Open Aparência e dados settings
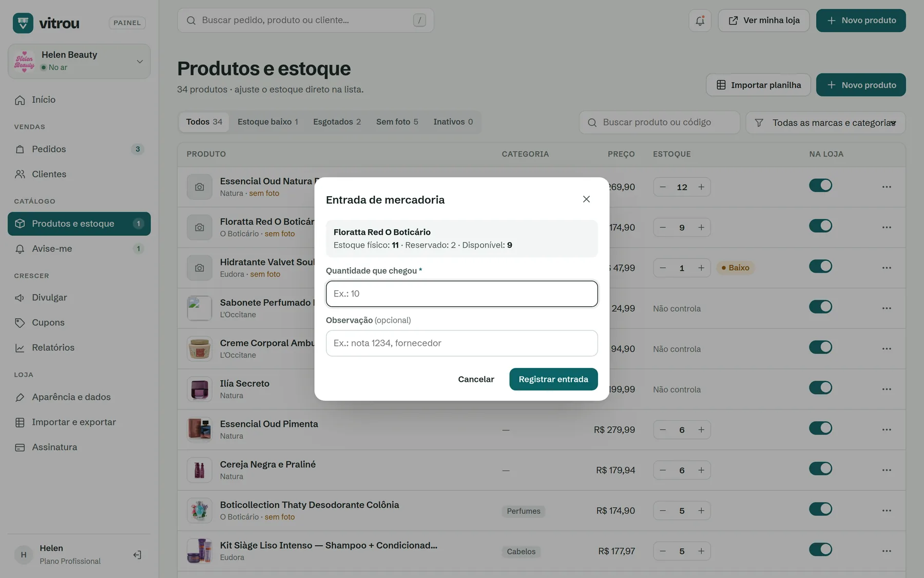924x578 pixels. (79, 397)
